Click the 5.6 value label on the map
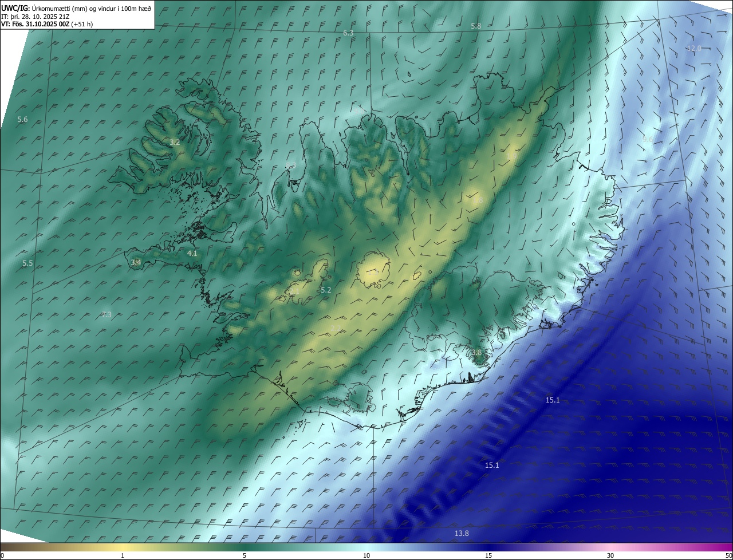Screen dimensions: 733x560 coord(22,120)
